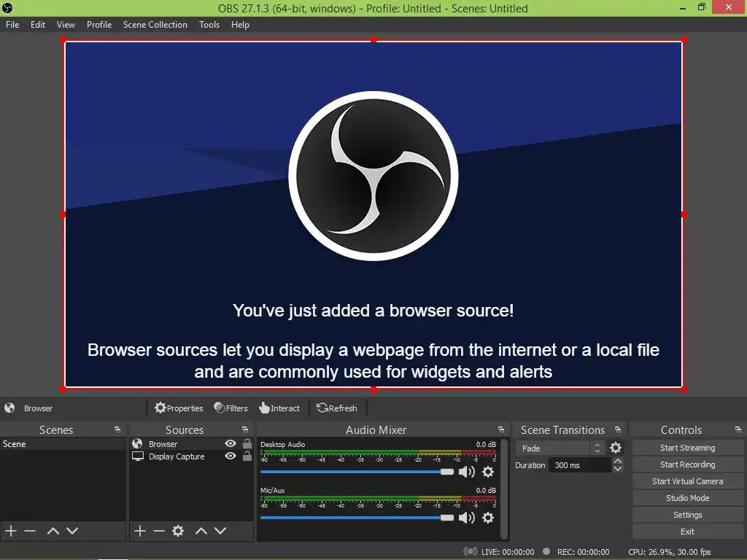Open Mic/Aux settings gear
Image resolution: width=747 pixels, height=560 pixels.
[x=488, y=518]
